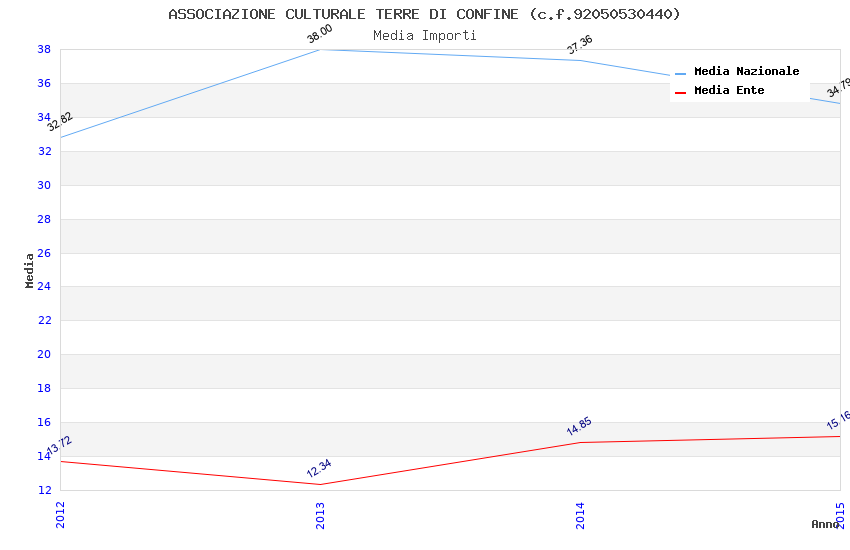
Task: Click the y-axis tick 12
Action: point(44,490)
